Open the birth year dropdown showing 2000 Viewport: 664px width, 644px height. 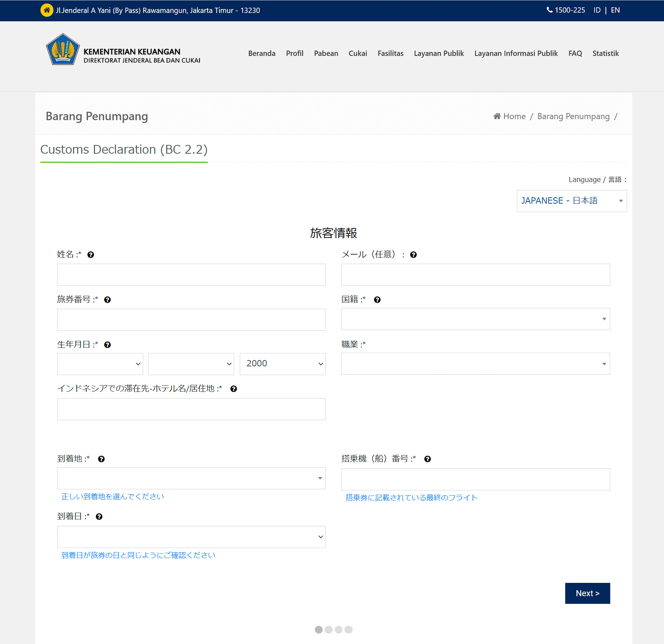click(282, 364)
